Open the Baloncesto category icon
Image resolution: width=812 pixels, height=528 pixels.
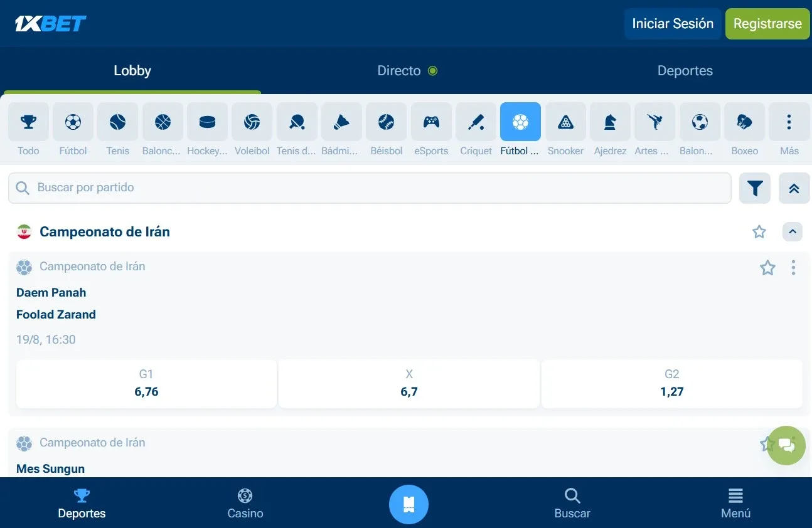[163, 122]
